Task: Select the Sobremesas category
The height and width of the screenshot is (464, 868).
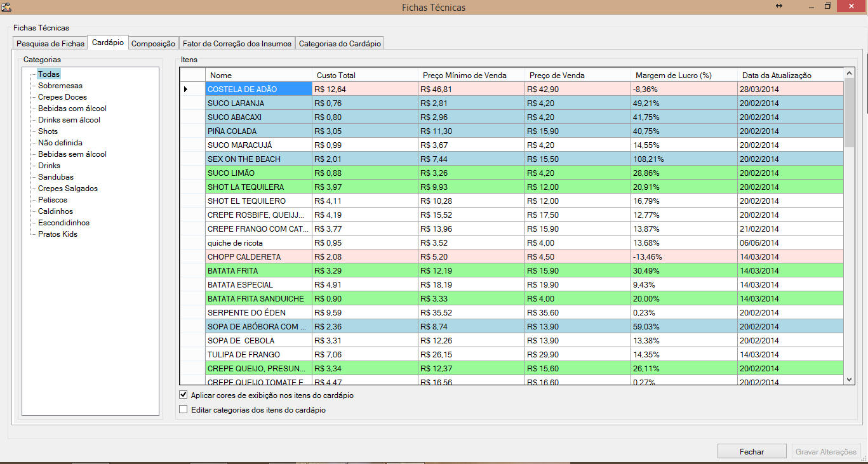Action: (x=60, y=86)
